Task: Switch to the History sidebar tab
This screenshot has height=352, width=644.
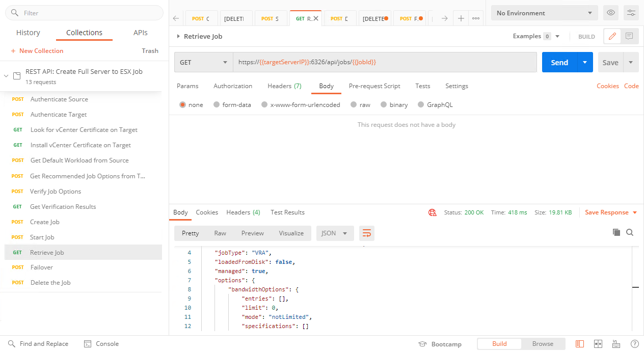Action: [x=28, y=33]
